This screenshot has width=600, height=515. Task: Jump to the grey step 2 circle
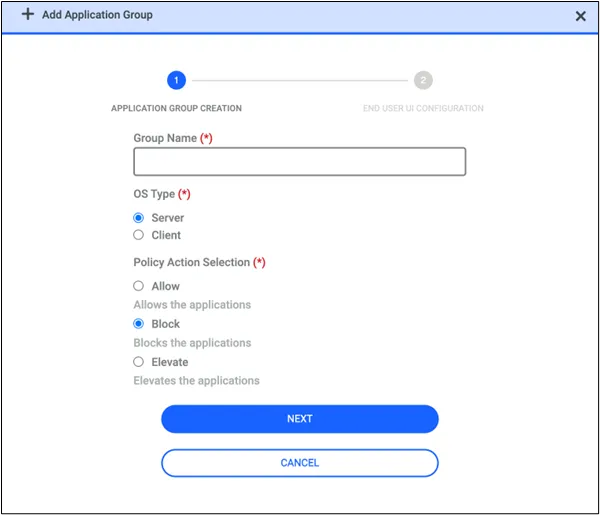[x=423, y=80]
